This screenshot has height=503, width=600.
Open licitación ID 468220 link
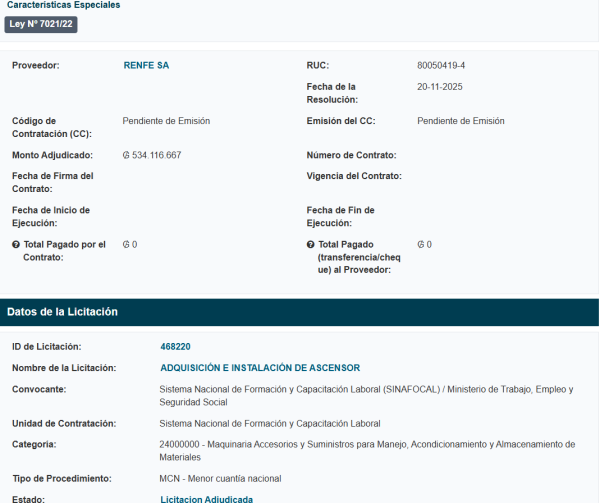pos(175,347)
